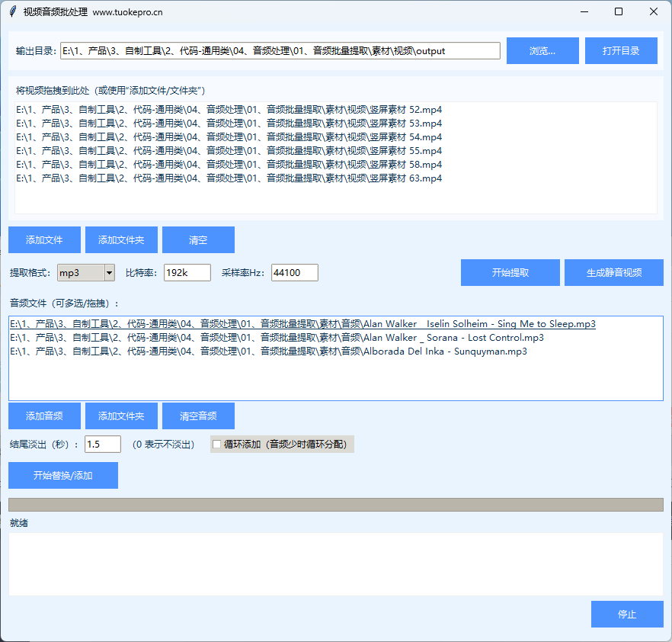Click the app feather icon in the title bar
The width and height of the screenshot is (672, 642).
pos(12,11)
